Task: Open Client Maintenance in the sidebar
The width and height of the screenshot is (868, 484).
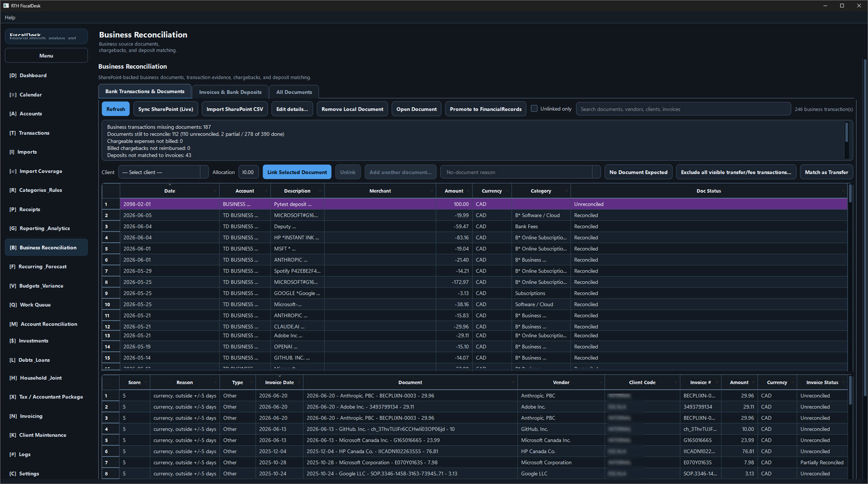Action: coord(46,435)
